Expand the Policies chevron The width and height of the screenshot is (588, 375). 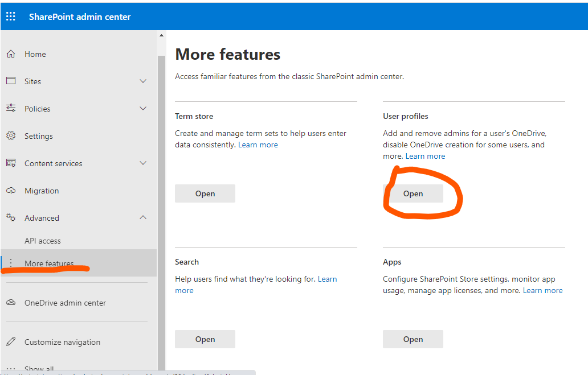143,108
